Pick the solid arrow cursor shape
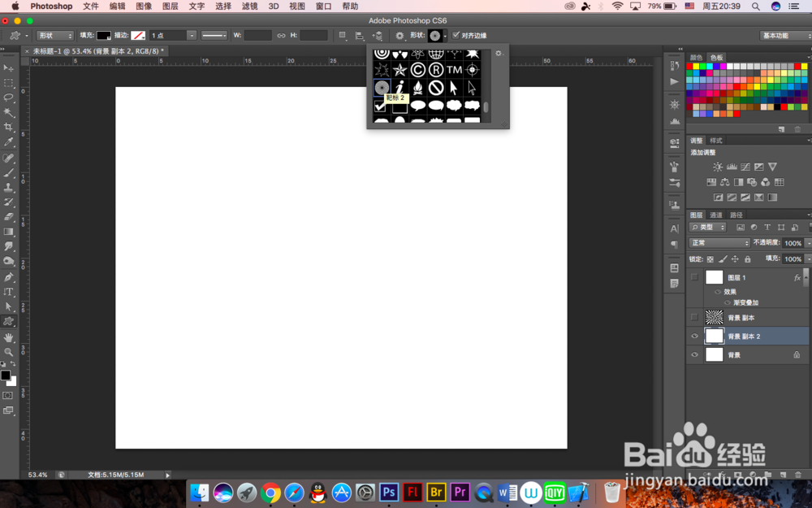This screenshot has height=508, width=812. coord(454,88)
